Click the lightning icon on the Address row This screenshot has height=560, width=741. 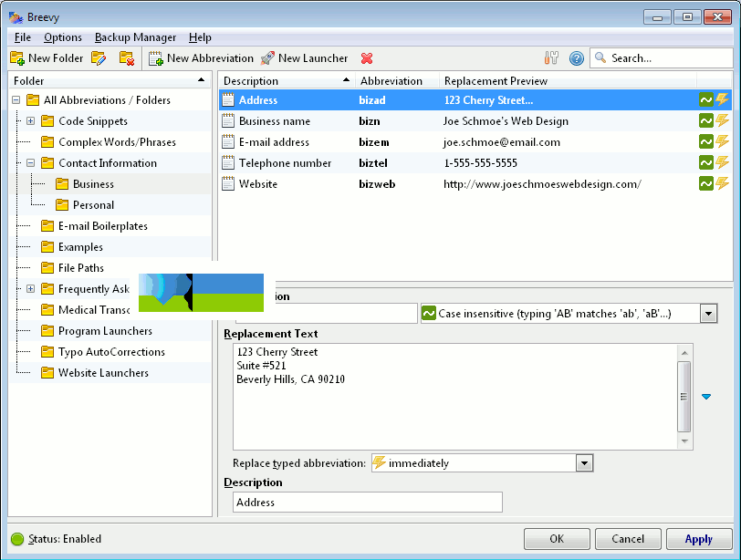point(722,99)
